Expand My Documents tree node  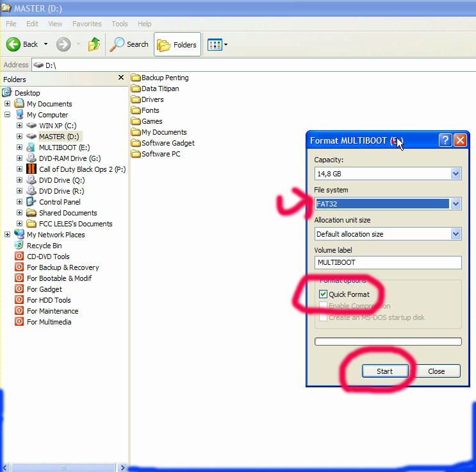[x=7, y=104]
